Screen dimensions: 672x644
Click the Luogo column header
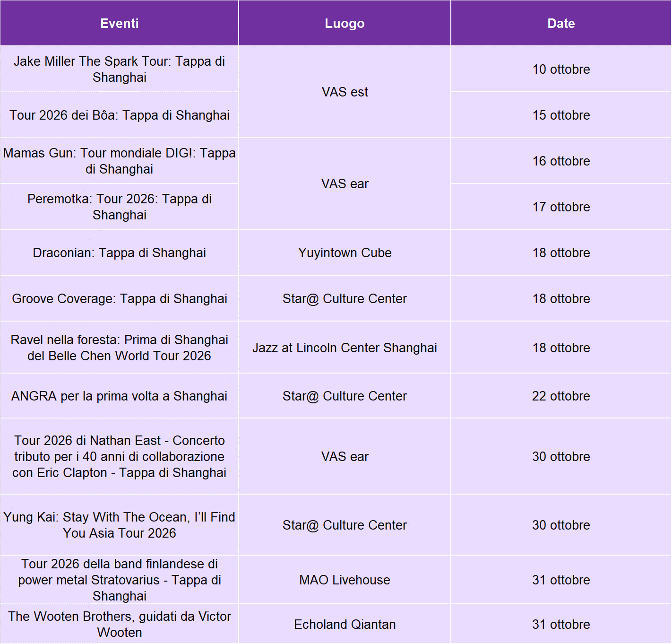345,23
